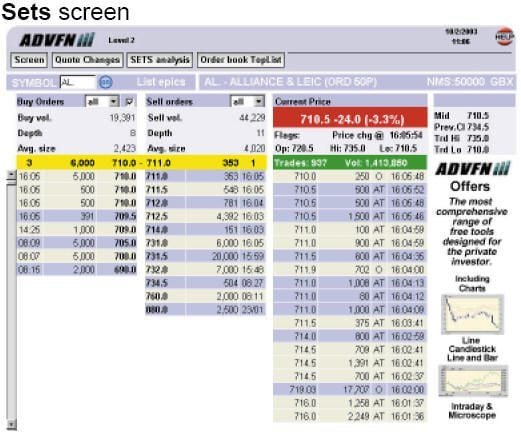Click 'Intraday & Microscope' text
521x435 pixels.
point(472,411)
